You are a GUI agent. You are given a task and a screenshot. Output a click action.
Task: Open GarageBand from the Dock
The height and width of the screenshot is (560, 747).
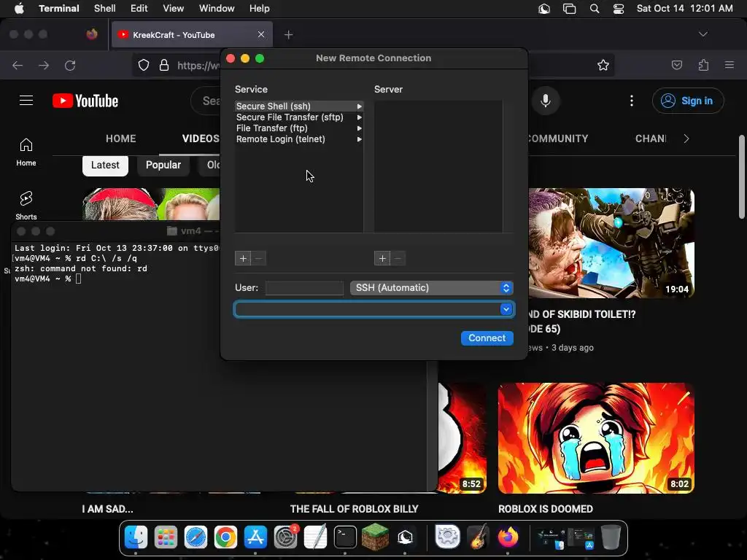coord(478,537)
